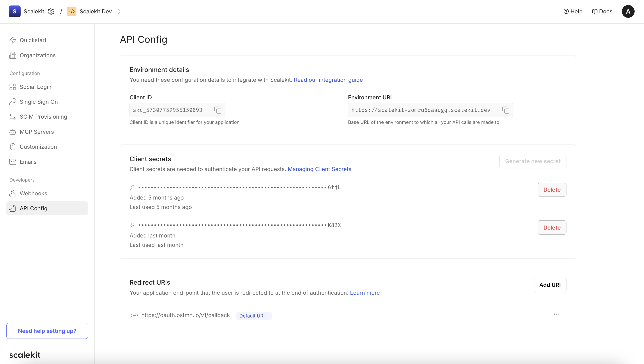Viewport: 644px width, 364px height.
Task: Click the SCIM Provisioning arrows icon
Action: click(13, 117)
